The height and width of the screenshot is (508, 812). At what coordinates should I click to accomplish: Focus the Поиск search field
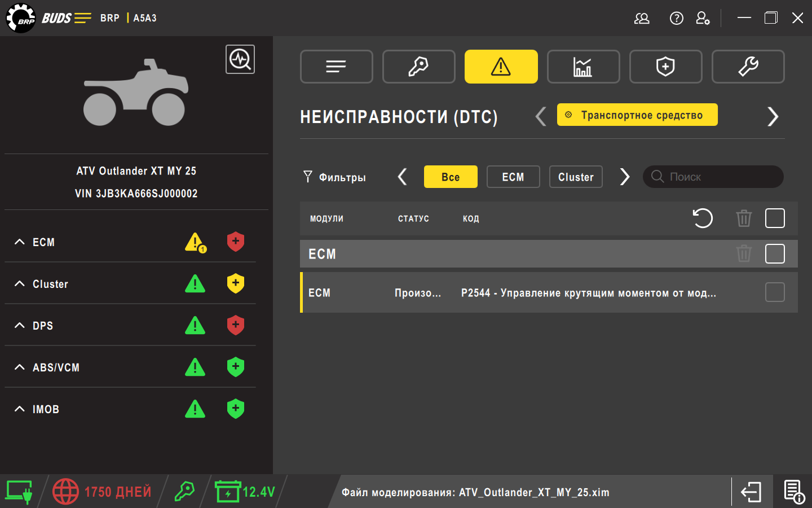[x=713, y=177]
